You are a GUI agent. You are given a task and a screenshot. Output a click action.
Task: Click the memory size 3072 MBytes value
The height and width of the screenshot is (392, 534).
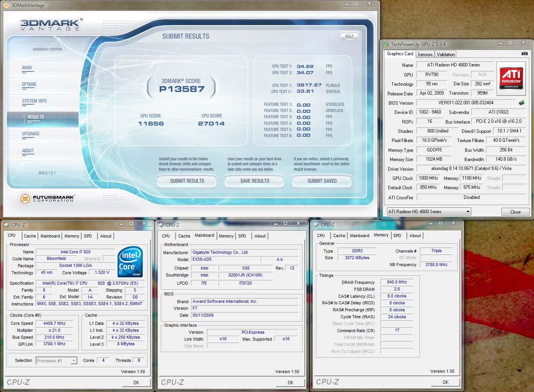click(357, 258)
